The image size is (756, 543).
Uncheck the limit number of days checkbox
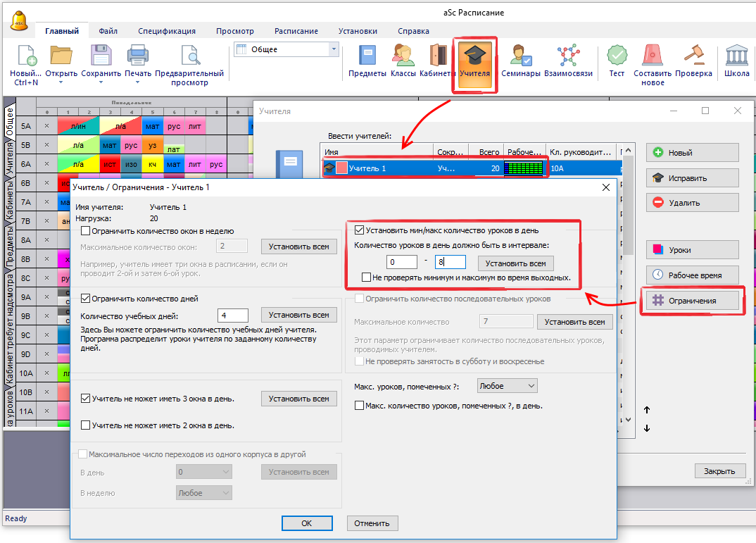pyautogui.click(x=86, y=298)
